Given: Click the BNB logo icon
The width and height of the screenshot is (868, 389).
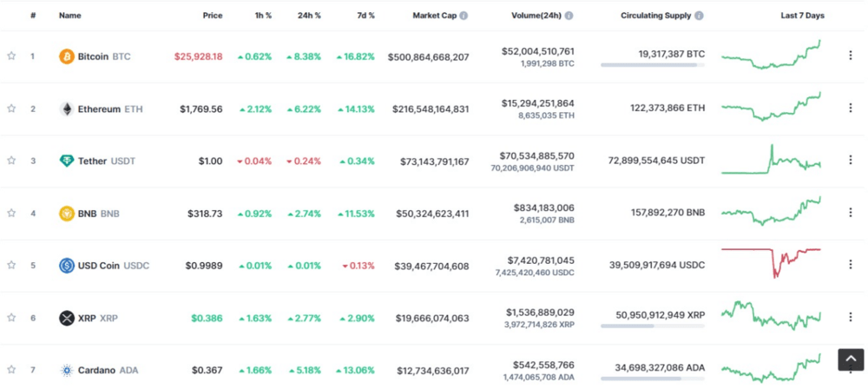Looking at the screenshot, I should tap(67, 214).
